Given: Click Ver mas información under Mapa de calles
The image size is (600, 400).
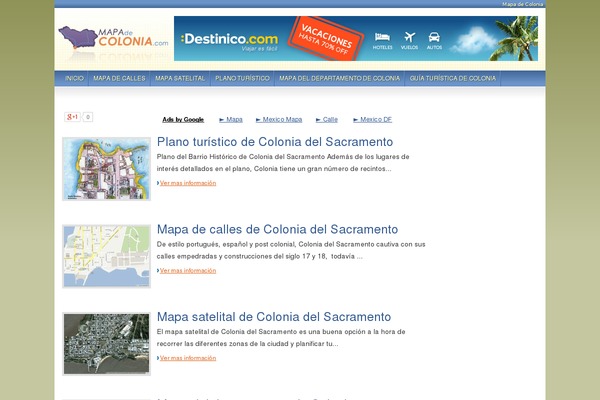Looking at the screenshot, I should tap(188, 271).
